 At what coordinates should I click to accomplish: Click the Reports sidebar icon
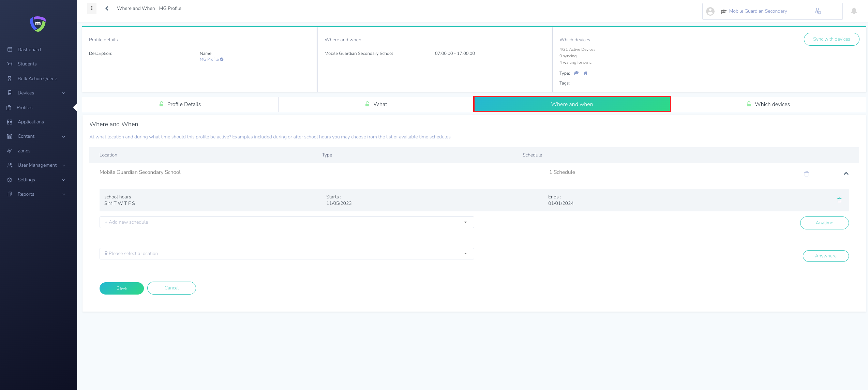pyautogui.click(x=10, y=194)
